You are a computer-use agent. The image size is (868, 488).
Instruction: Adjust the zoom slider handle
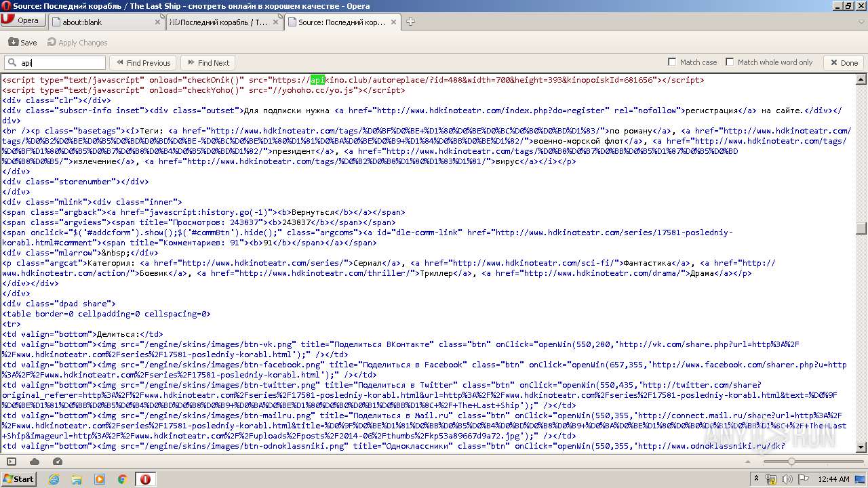(x=791, y=462)
